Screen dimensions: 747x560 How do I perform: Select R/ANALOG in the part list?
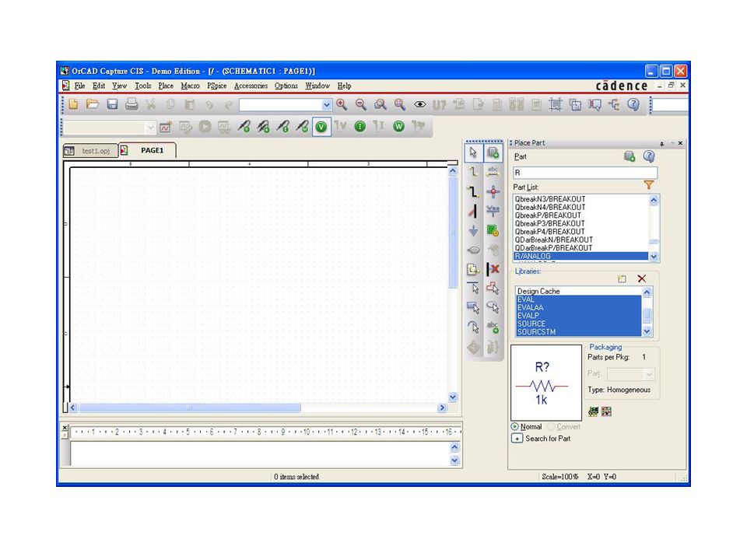click(580, 256)
